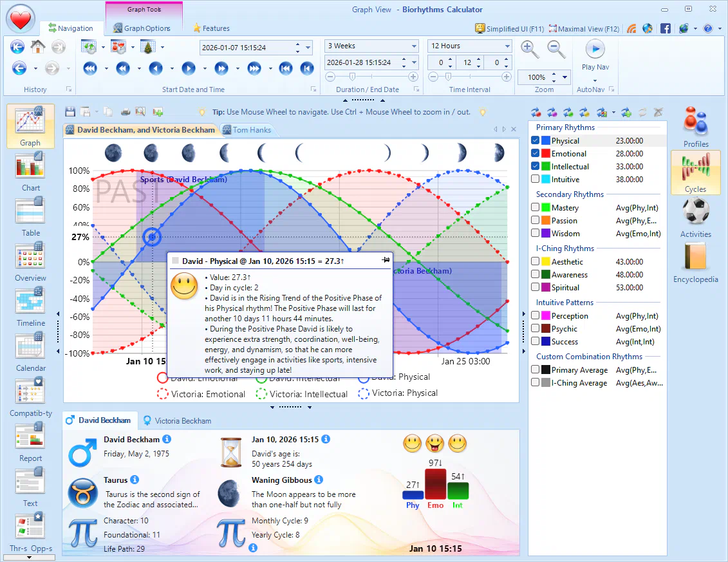Check the Wisdom secondary rhythm
Screen dimensions: 728x562
[536, 233]
